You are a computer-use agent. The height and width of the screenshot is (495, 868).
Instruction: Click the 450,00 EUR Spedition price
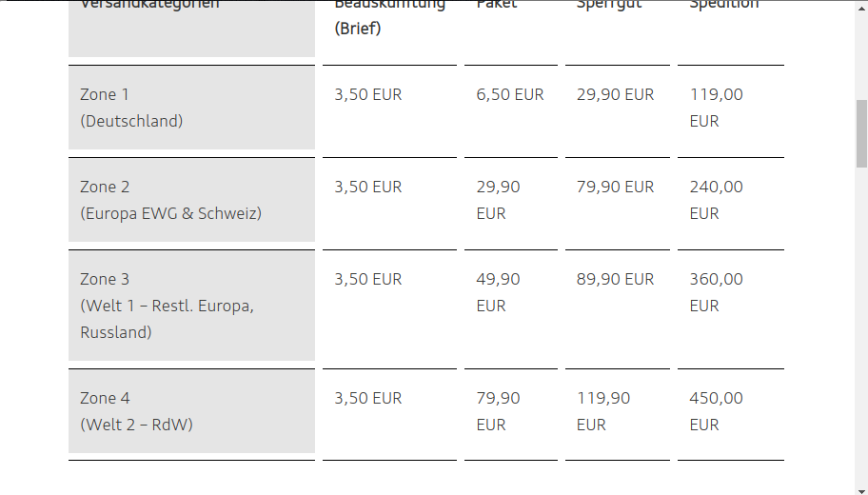click(x=716, y=411)
